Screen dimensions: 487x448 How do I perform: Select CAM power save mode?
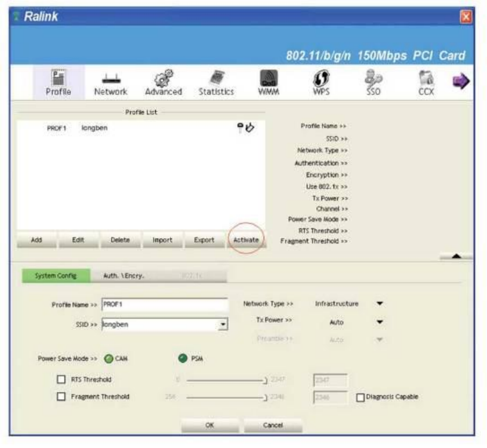109,359
